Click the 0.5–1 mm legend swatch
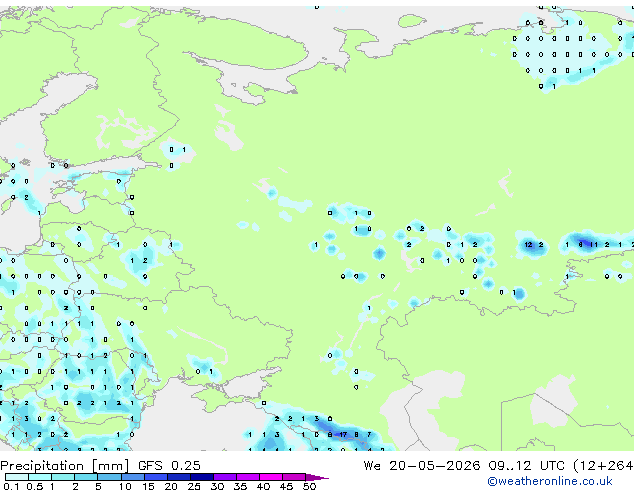Screen dimensions: 634x490 tap(40, 477)
